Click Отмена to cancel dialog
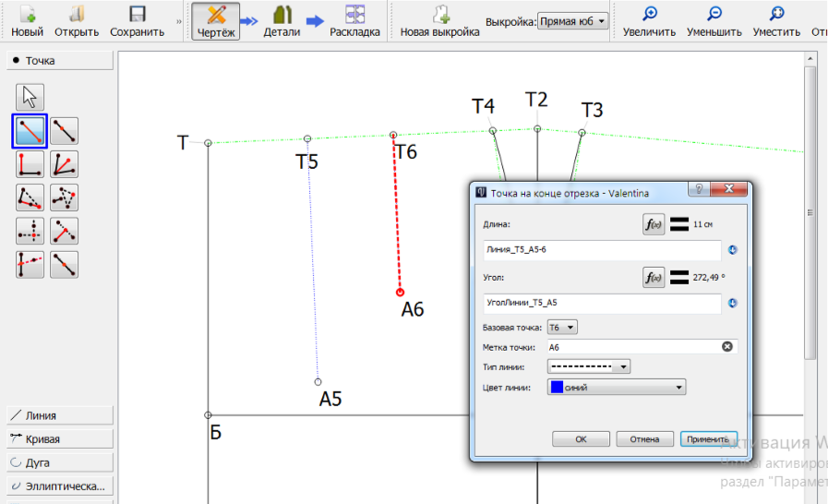 [644, 439]
